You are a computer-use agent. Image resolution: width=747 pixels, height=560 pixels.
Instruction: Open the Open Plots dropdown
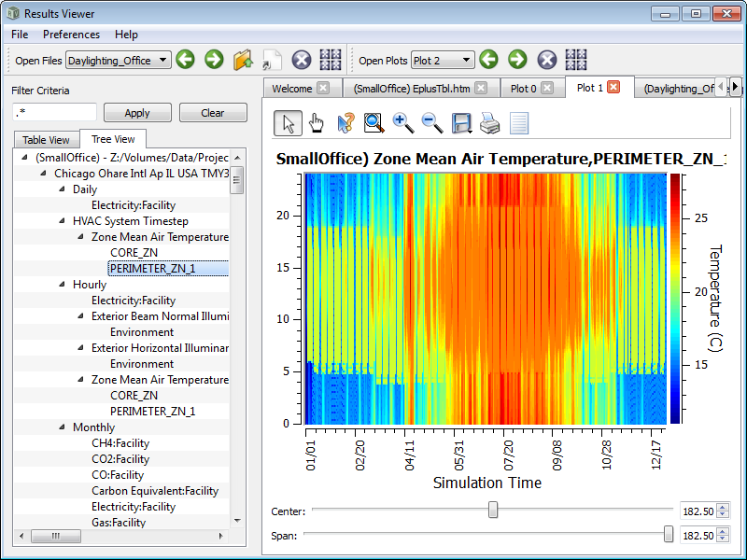(443, 60)
